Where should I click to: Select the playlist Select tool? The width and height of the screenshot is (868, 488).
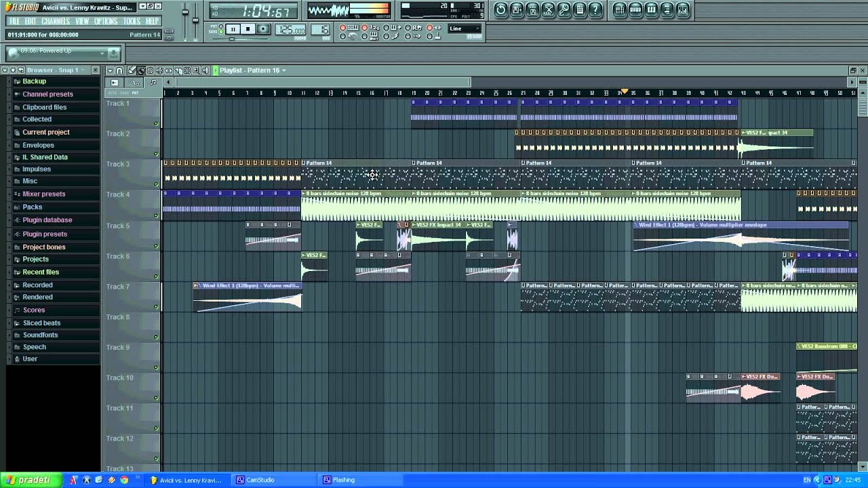point(187,70)
